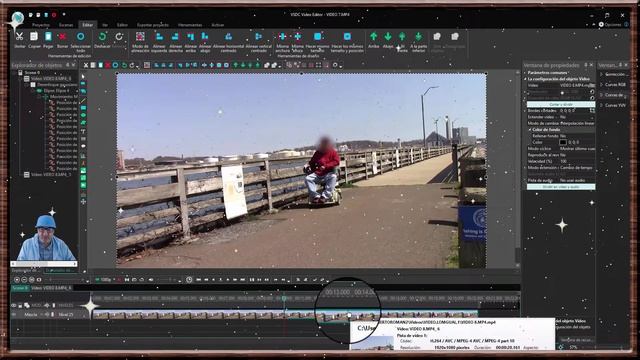
Task: Cut selection with scissors Cortar icon
Action: click(19, 37)
